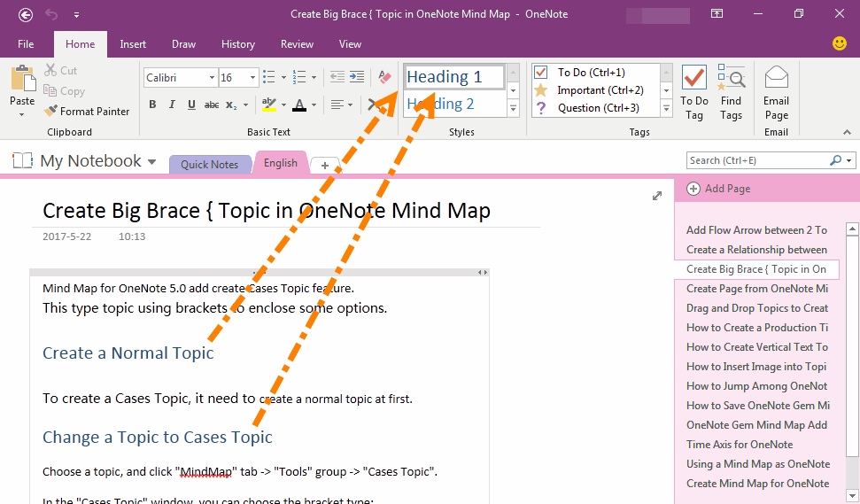The width and height of the screenshot is (860, 504).
Task: Click Copy in the Clipboard group
Action: (x=64, y=91)
